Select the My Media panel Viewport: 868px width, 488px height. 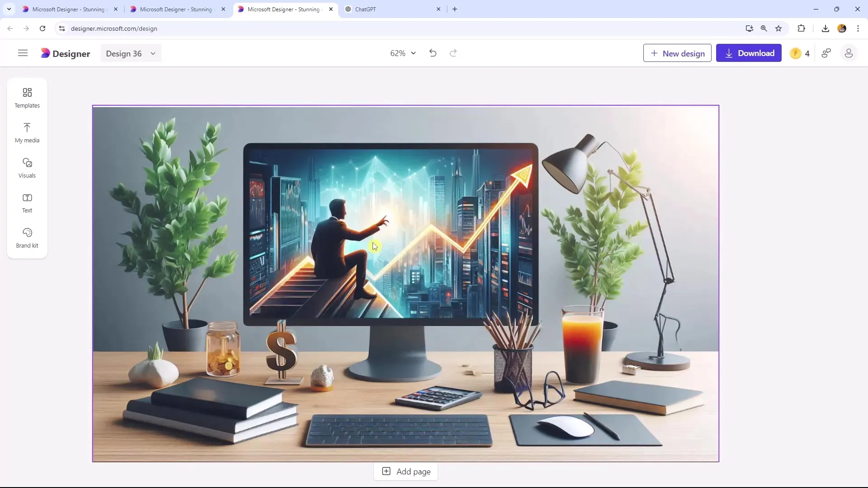(x=27, y=131)
